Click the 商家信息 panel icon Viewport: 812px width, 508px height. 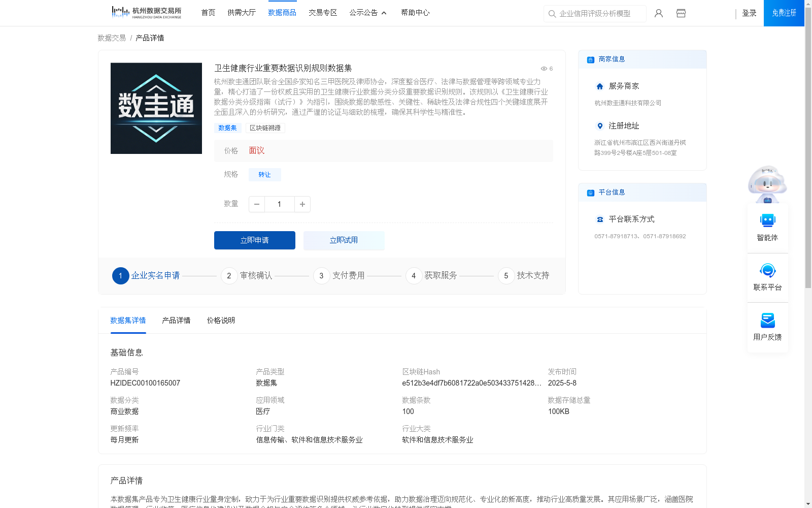coord(591,59)
